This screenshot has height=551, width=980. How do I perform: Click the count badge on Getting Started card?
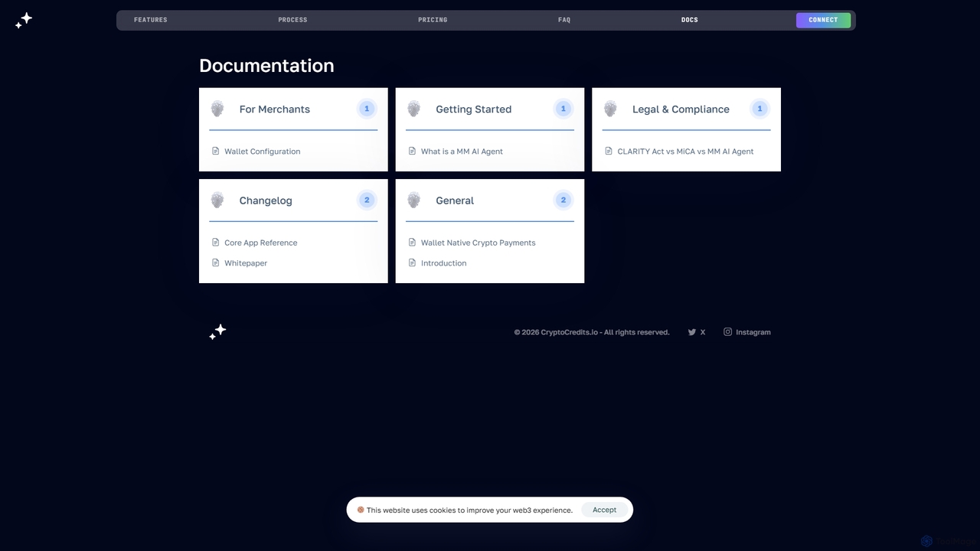click(563, 109)
